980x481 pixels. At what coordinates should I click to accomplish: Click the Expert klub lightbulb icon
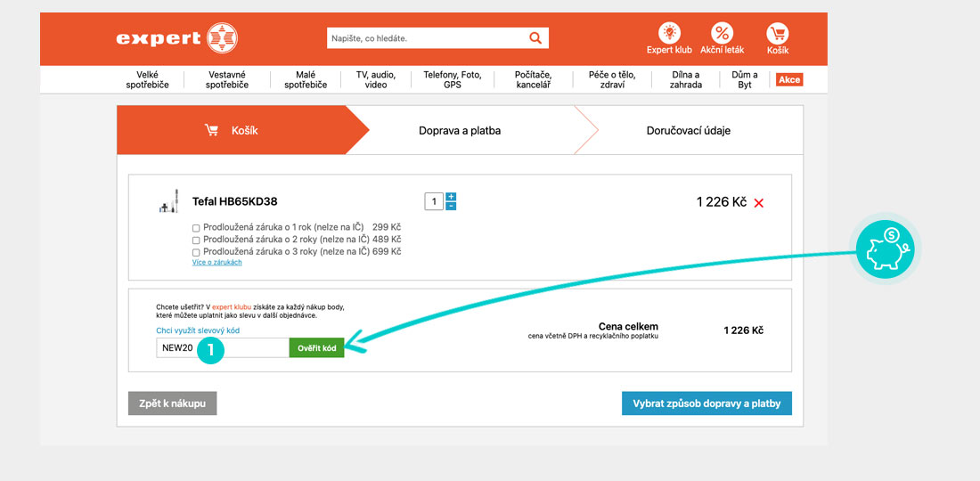pos(668,33)
